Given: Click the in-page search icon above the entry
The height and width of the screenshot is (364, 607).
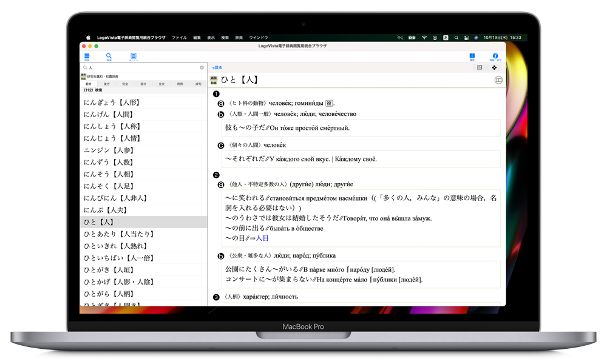Looking at the screenshot, I should [480, 67].
